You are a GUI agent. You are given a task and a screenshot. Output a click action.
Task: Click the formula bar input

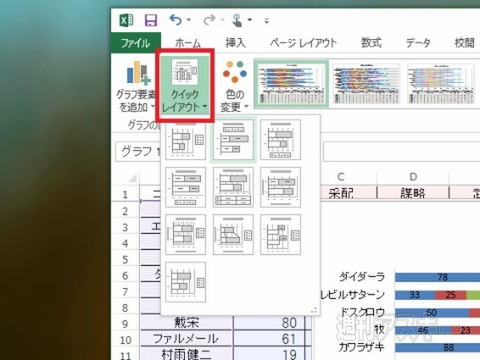[402, 152]
